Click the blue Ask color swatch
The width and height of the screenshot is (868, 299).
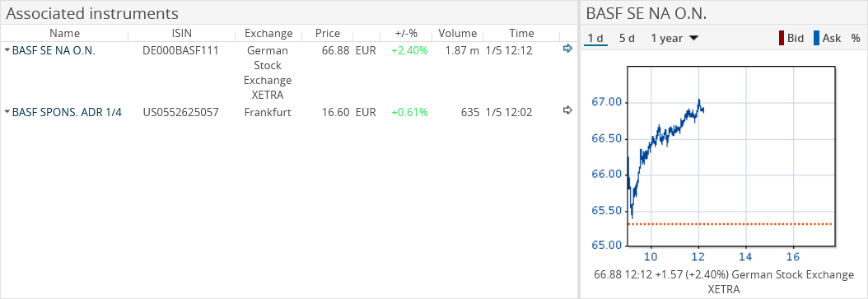816,38
